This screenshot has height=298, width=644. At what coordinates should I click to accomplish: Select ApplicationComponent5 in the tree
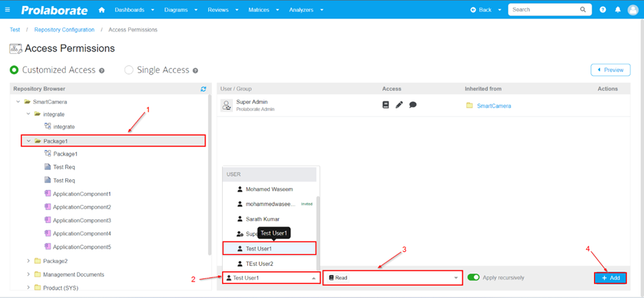pyautogui.click(x=82, y=247)
